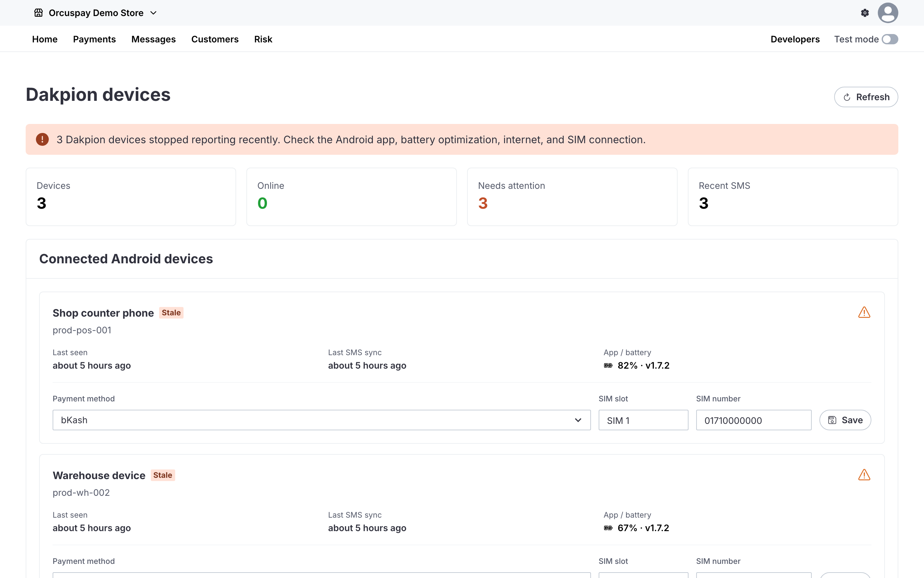Open the bKash payment method dropdown
The width and height of the screenshot is (924, 578).
[x=321, y=420]
